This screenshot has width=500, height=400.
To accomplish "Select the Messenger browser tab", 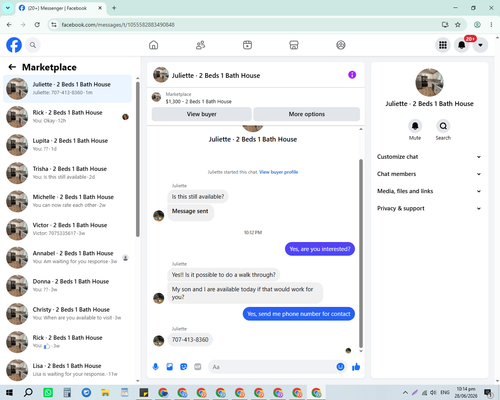I will click(61, 8).
